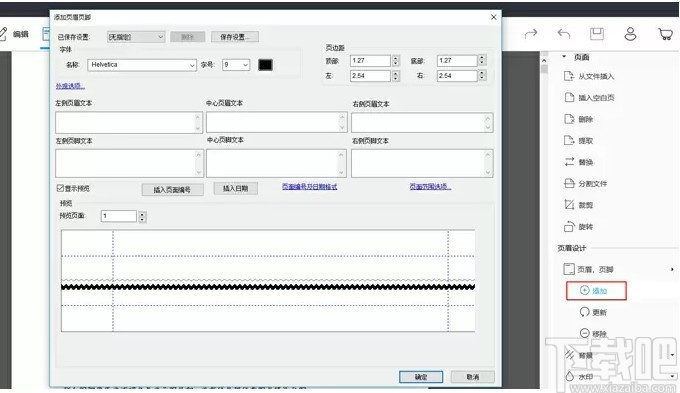Screen dimensions: 680x393
Task: Click the 删除 page icon in the sidebar
Action: pos(569,119)
